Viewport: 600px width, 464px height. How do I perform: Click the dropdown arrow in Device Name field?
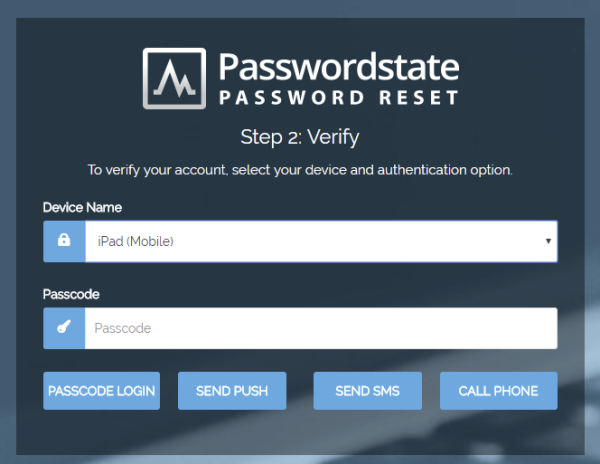548,241
